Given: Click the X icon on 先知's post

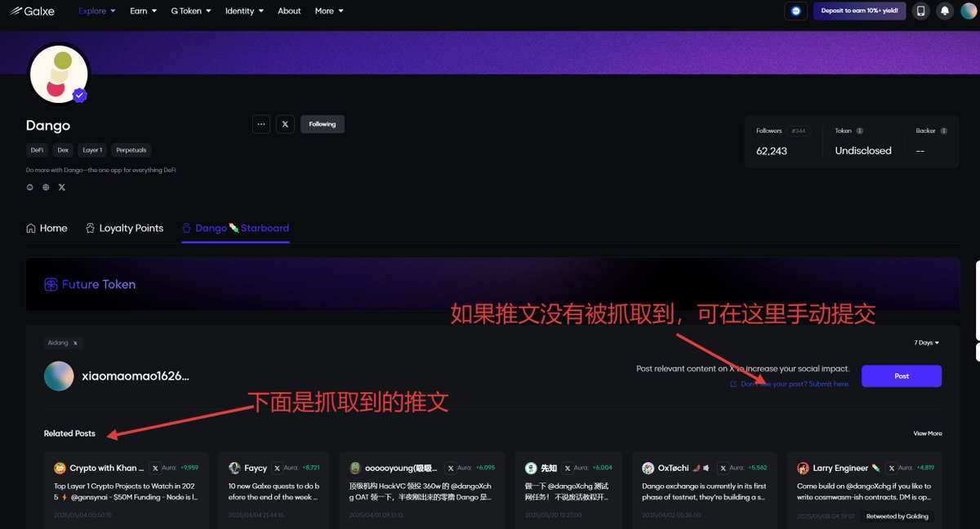Looking at the screenshot, I should (x=567, y=469).
